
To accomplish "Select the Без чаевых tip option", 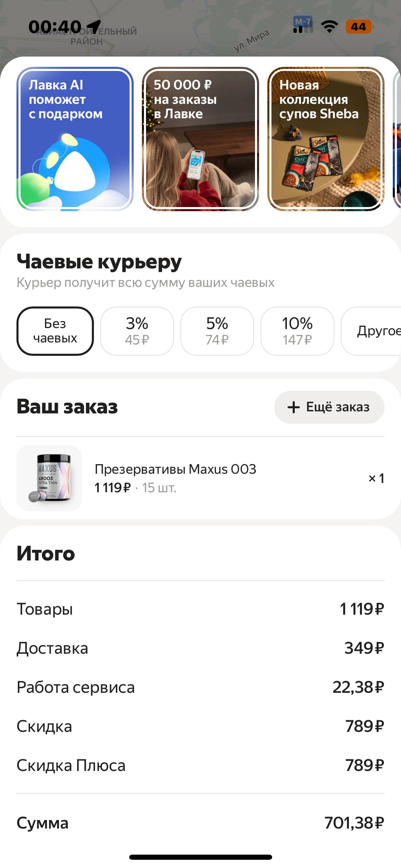I will (x=55, y=331).
